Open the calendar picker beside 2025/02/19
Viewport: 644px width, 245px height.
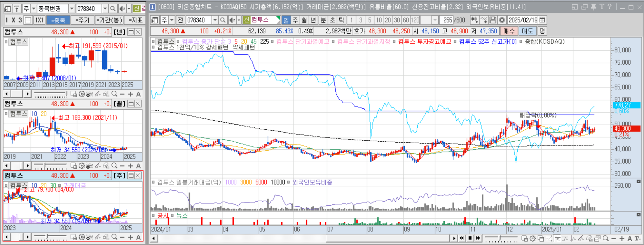pyautogui.click(x=542, y=20)
